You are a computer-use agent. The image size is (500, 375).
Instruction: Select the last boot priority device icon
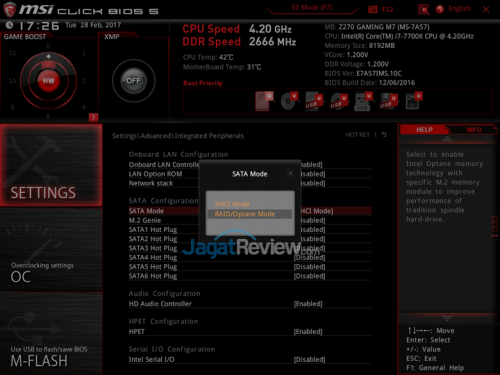pos(414,101)
